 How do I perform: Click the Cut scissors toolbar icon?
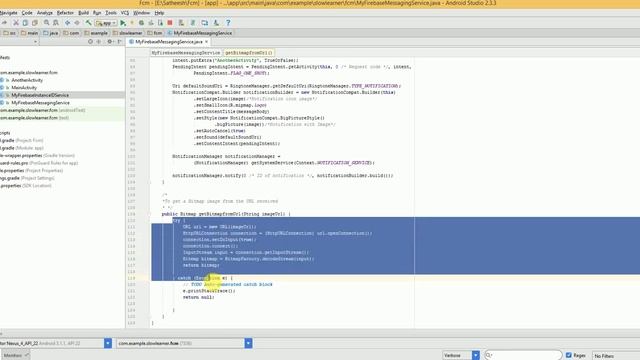coord(16,23)
